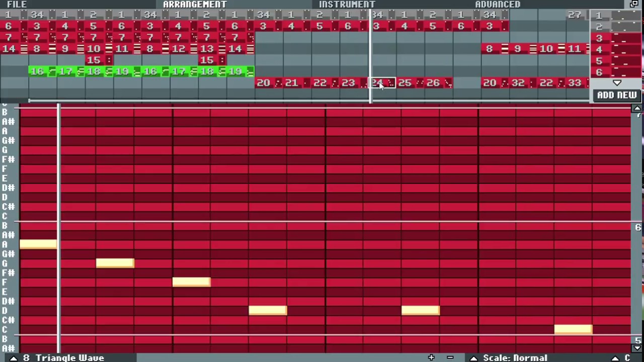Select arrangement block 25
The height and width of the screenshot is (362, 644).
click(411, 83)
